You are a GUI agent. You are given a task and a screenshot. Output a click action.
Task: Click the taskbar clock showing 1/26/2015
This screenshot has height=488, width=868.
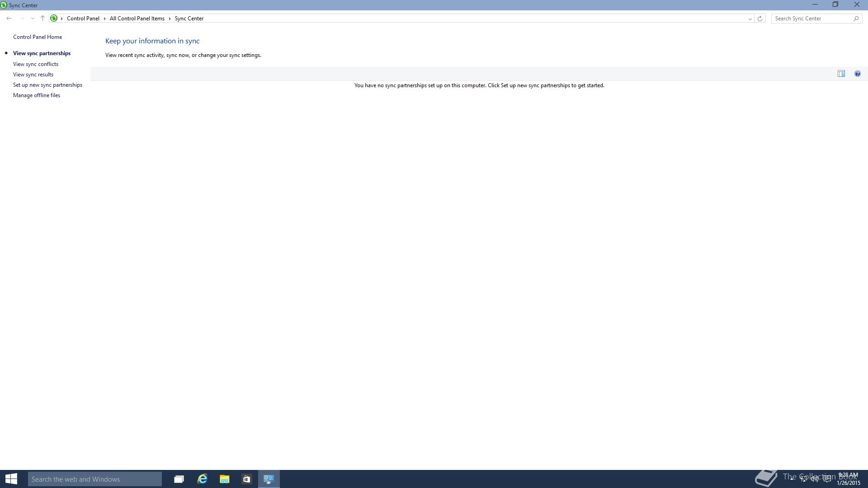pyautogui.click(x=849, y=479)
